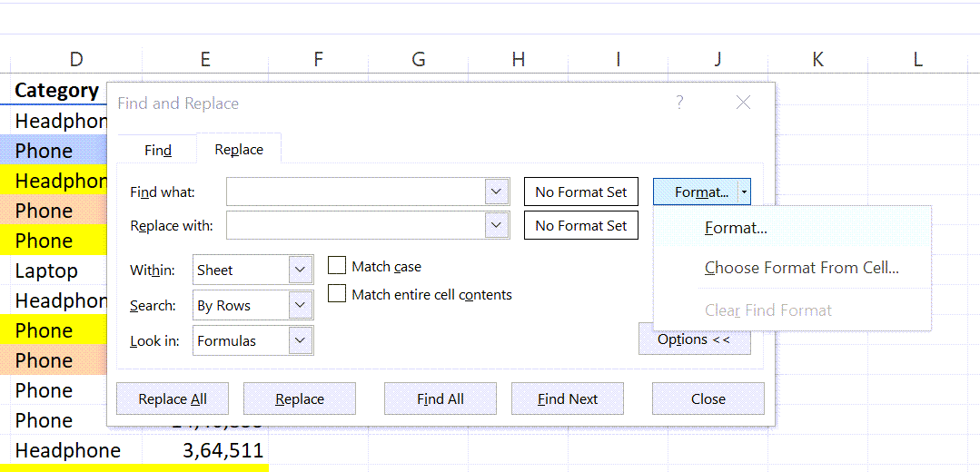Click the Find Next button
The height and width of the screenshot is (472, 980).
pyautogui.click(x=568, y=398)
